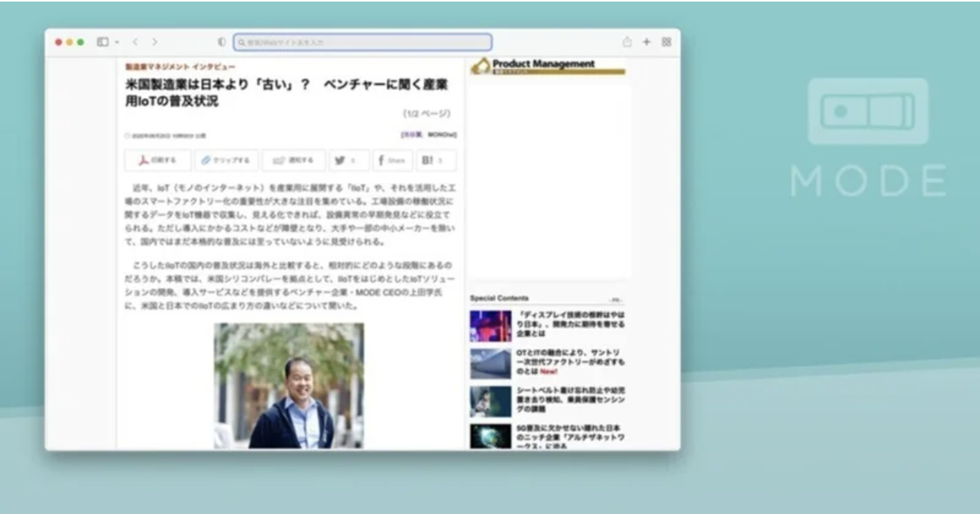The height and width of the screenshot is (514, 980).
Task: Show the tab overview grid
Action: [x=666, y=42]
